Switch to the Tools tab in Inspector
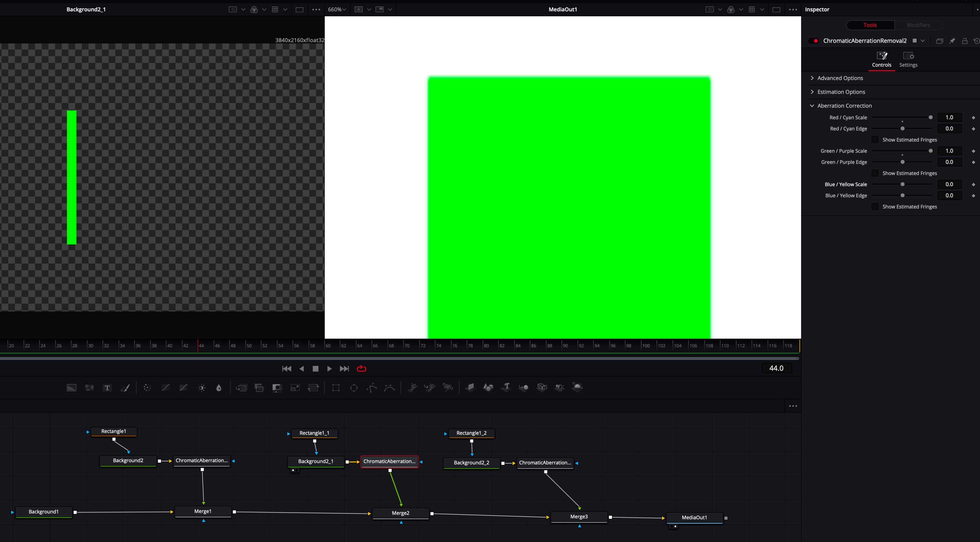This screenshot has height=542, width=980. (870, 25)
